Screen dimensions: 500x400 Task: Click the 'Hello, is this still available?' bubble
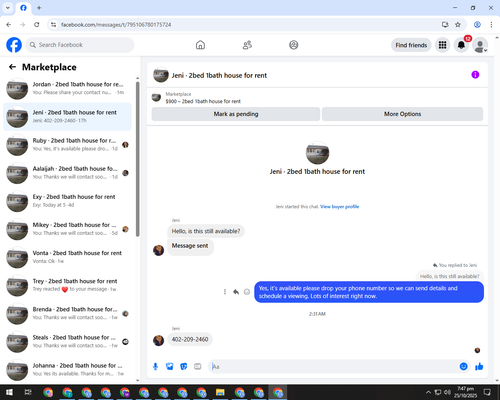(x=206, y=231)
